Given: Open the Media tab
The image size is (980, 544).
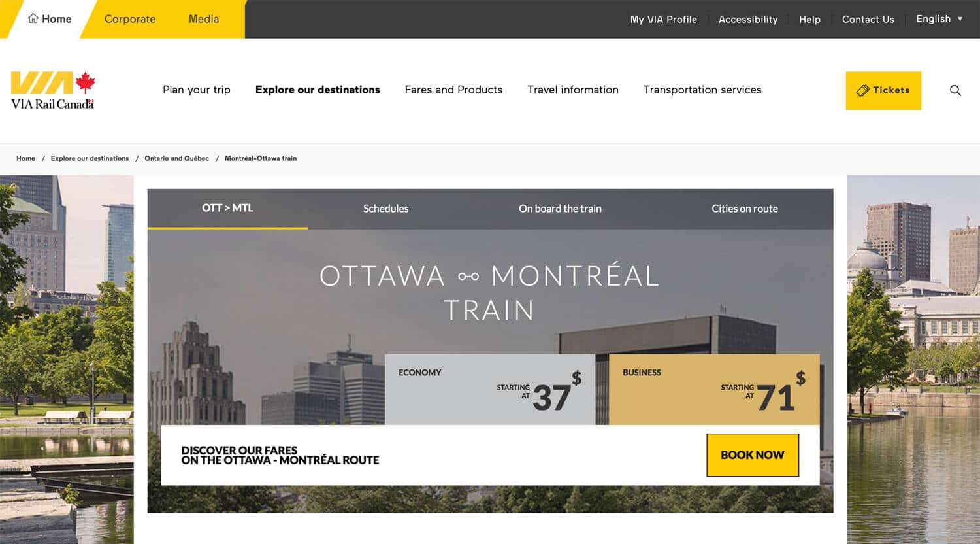Looking at the screenshot, I should point(204,19).
